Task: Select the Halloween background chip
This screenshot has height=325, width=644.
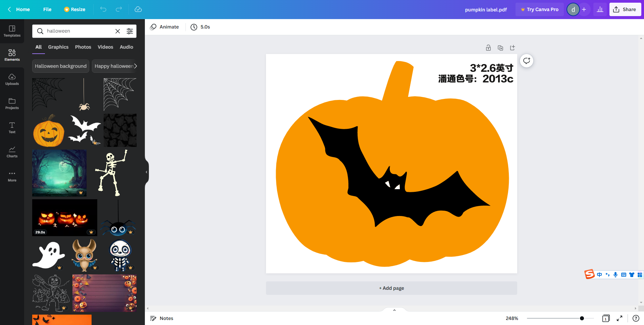Action: [x=61, y=66]
